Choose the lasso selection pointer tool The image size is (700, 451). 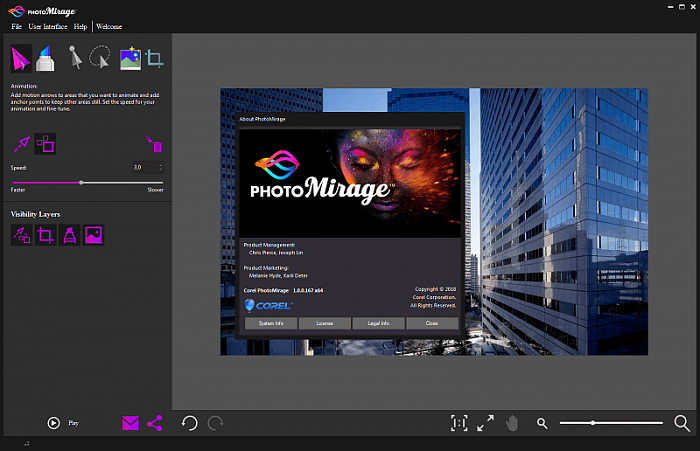(100, 57)
